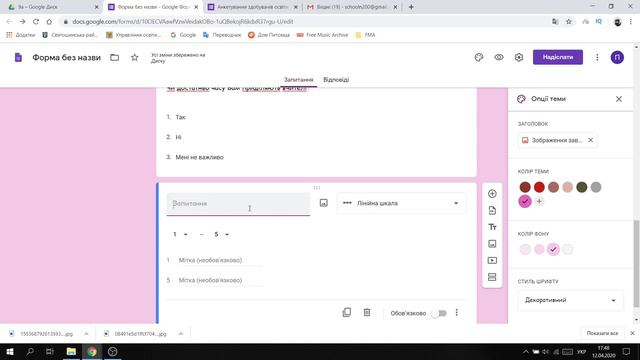
Task: Select dark red theme color swatch
Action: (525, 187)
